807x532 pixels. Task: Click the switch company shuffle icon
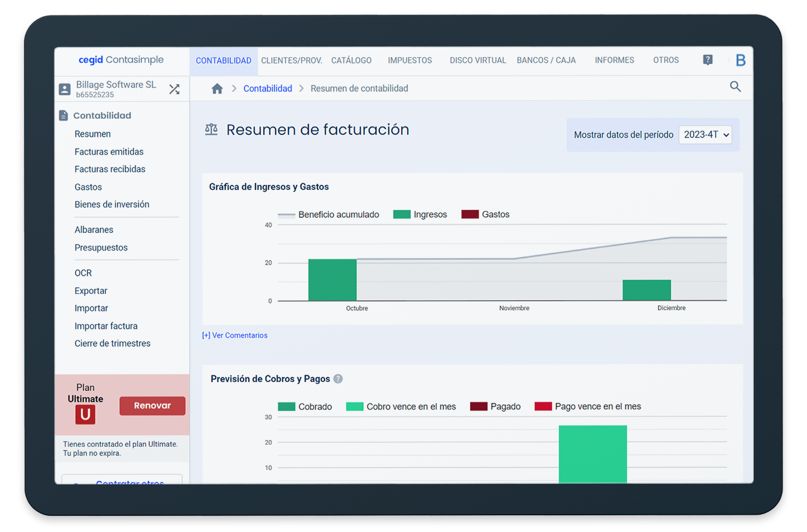pyautogui.click(x=174, y=89)
